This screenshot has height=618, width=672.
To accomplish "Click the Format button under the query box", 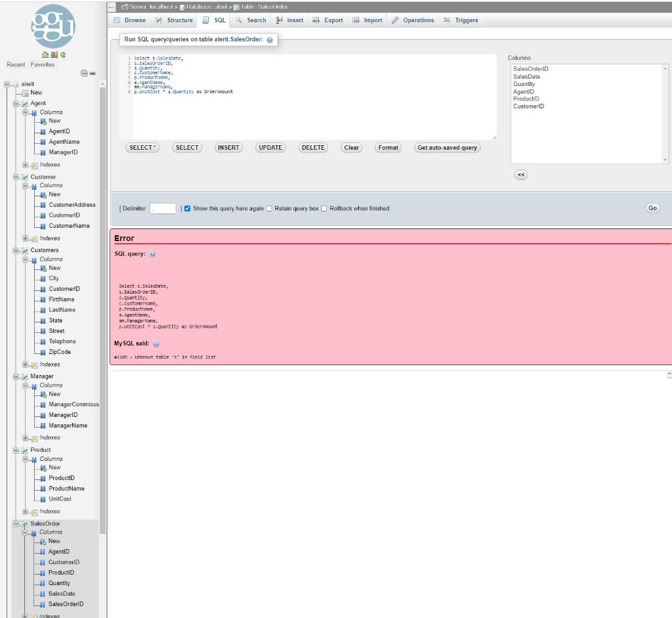I will point(388,148).
